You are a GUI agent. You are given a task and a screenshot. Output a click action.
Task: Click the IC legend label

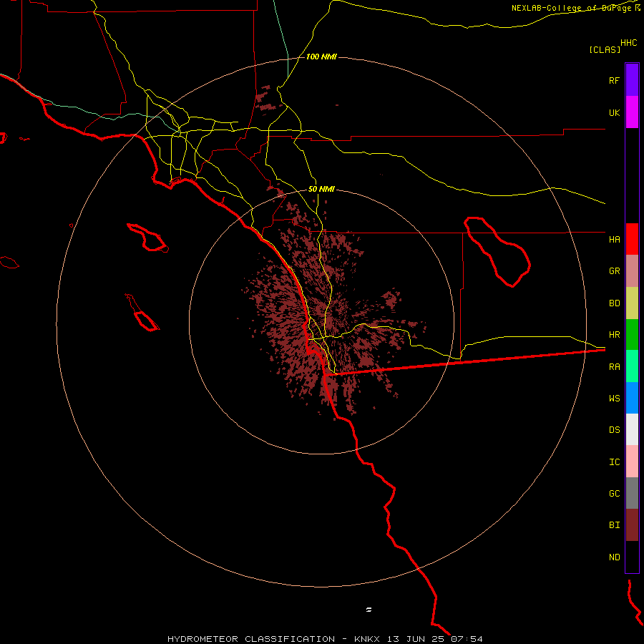click(x=614, y=462)
